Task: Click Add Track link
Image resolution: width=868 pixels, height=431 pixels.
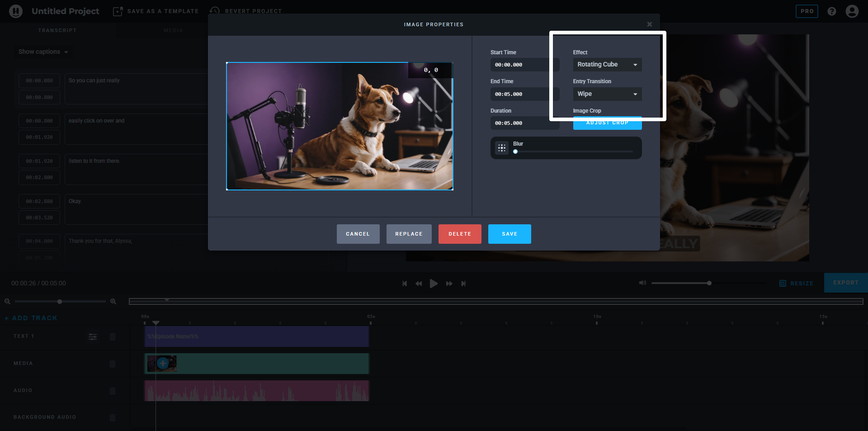Action: [31, 318]
